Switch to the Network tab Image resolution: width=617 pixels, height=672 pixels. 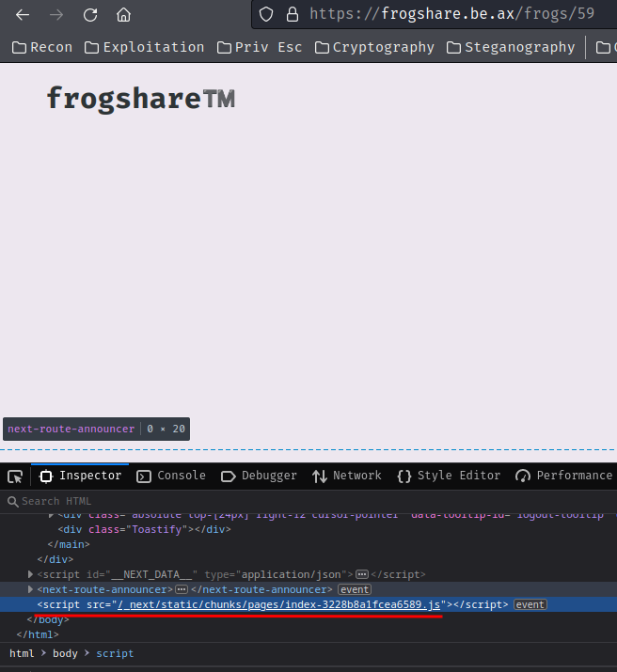click(347, 476)
